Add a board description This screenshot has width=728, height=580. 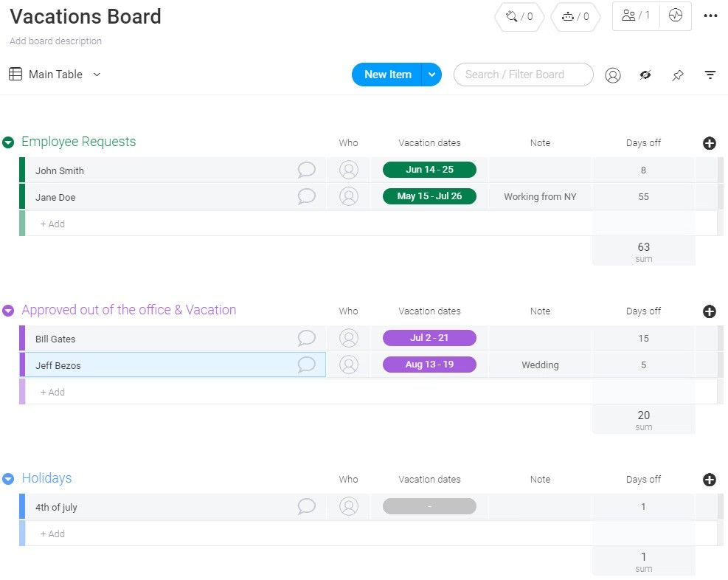55,41
